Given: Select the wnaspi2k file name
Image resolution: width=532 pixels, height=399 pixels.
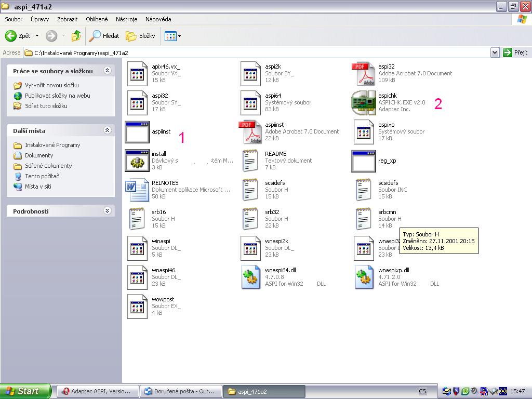Looking at the screenshot, I should 276,241.
